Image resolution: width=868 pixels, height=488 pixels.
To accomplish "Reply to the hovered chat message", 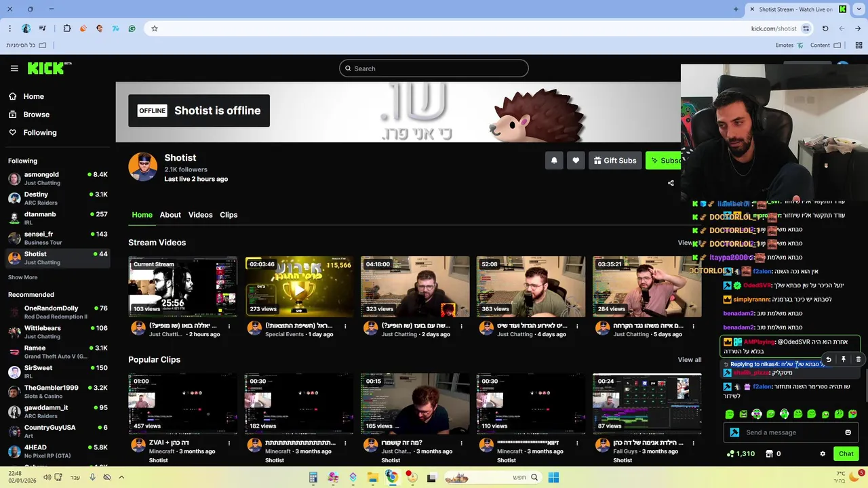I will coord(828,360).
